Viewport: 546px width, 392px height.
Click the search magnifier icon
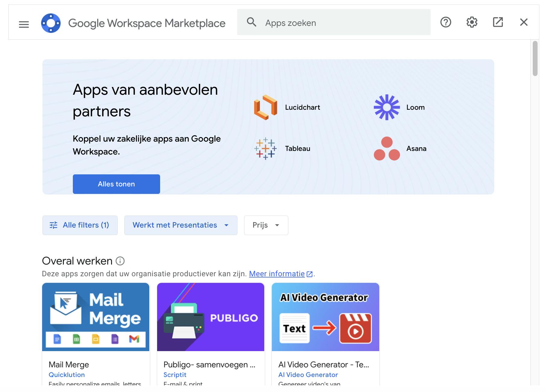(x=252, y=22)
